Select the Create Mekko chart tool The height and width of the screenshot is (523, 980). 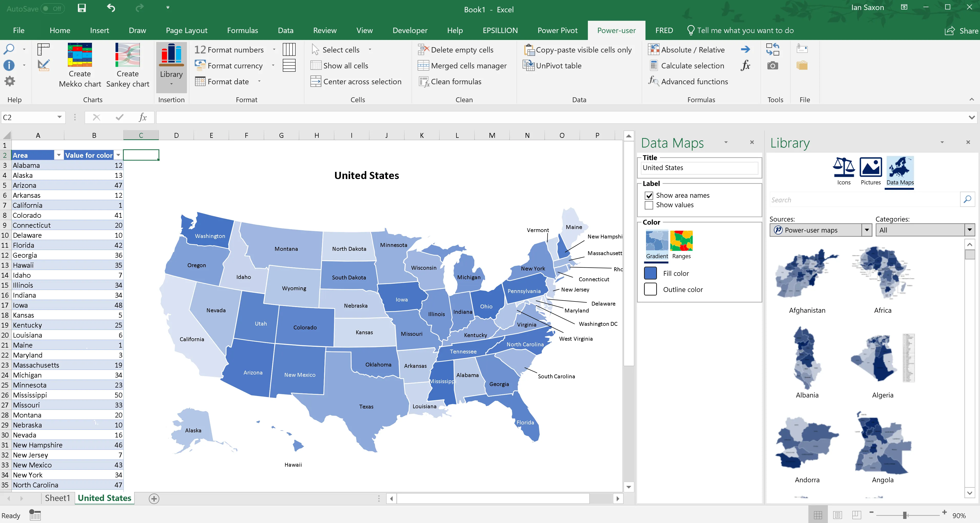tap(79, 65)
